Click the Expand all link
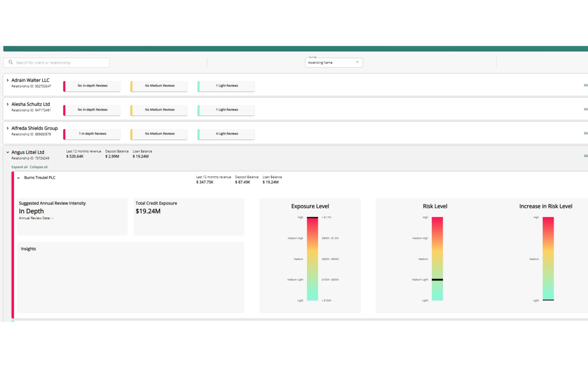The height and width of the screenshot is (368, 588). point(20,167)
